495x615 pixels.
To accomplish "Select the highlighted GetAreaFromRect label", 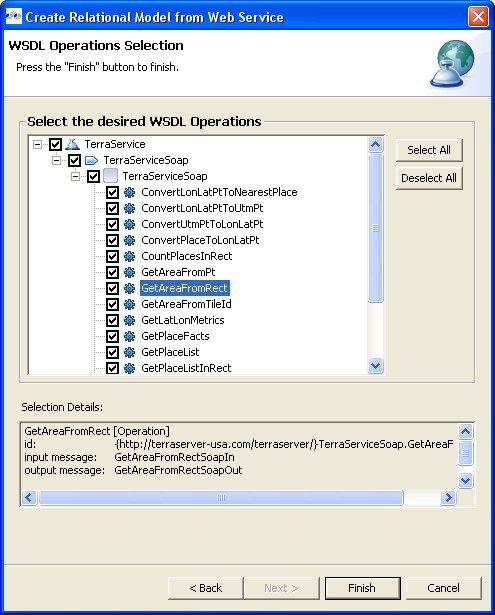I will pyautogui.click(x=184, y=288).
